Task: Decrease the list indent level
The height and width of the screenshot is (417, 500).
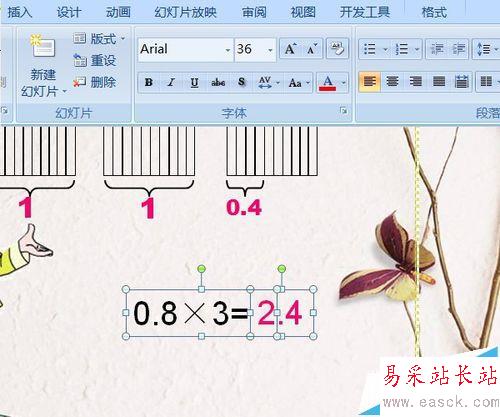Action: tap(437, 49)
